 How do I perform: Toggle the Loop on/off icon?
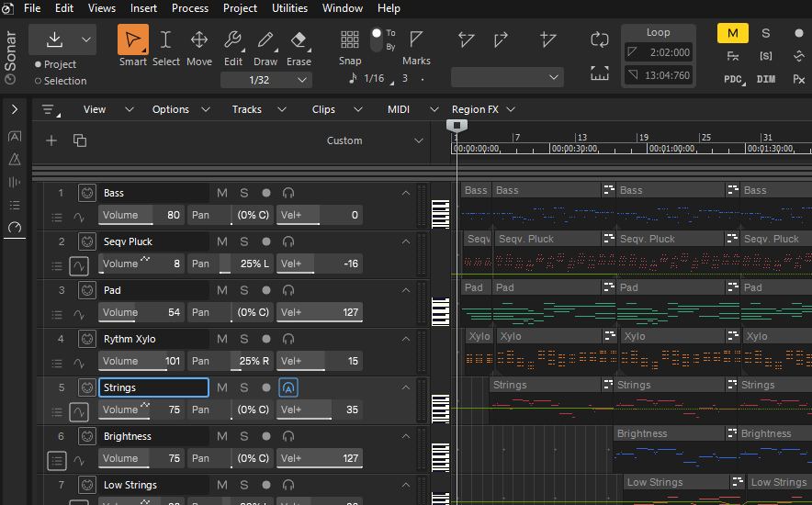point(599,39)
